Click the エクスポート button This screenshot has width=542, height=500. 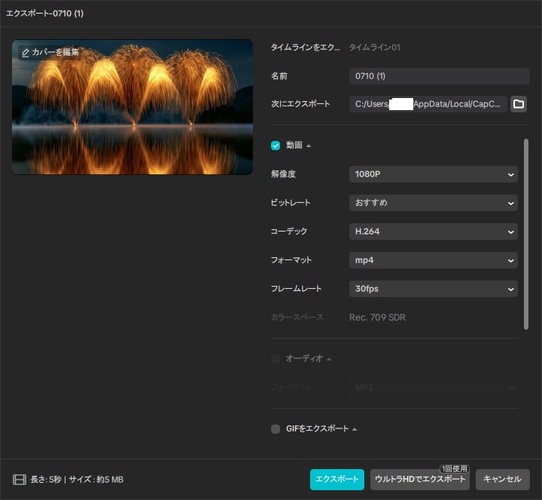coord(337,479)
